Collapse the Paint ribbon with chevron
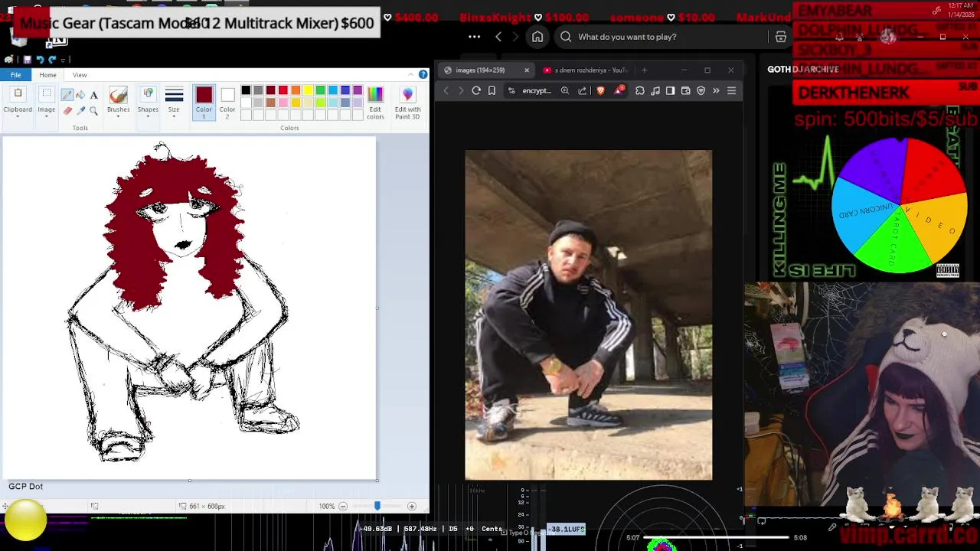Image resolution: width=980 pixels, height=551 pixels. pyautogui.click(x=411, y=74)
